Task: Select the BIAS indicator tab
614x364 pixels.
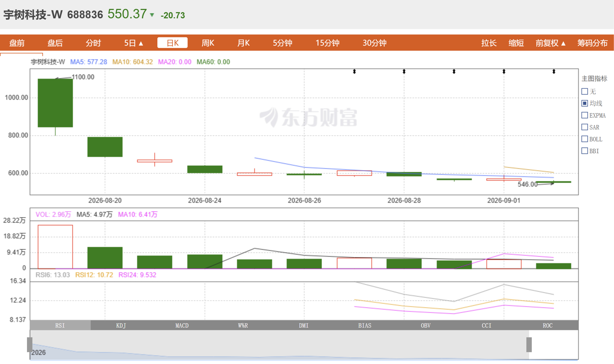Action: [365, 325]
